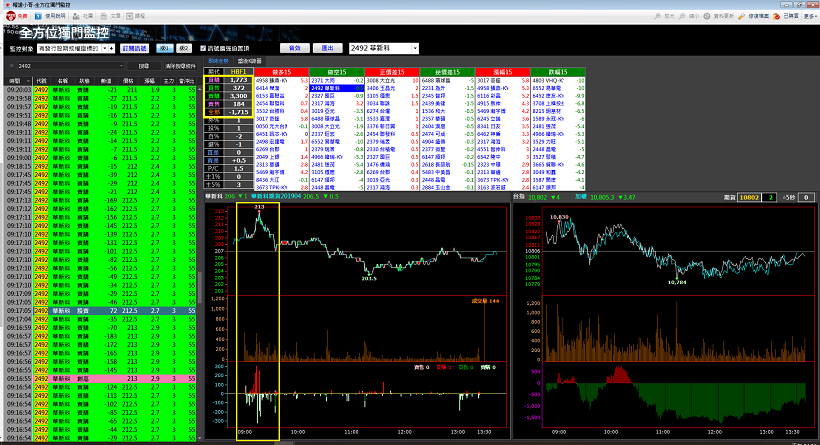Click the icon left of the授权 toolbar item
The image size is (820, 445).
(130, 16)
